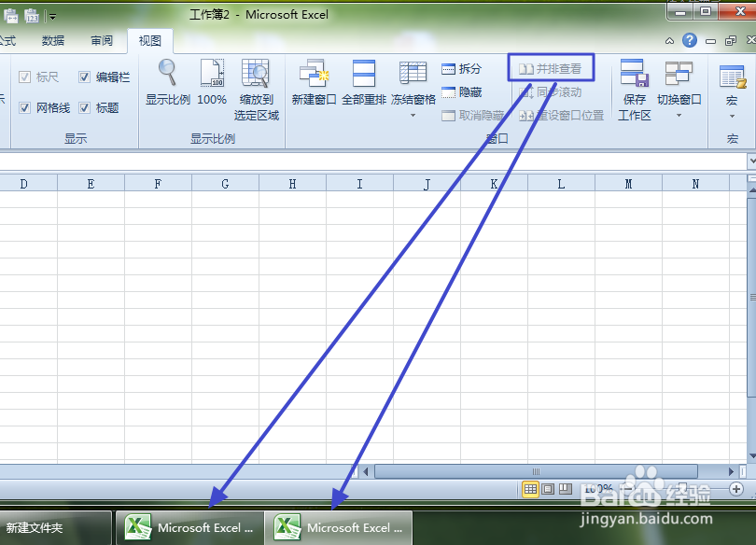Image resolution: width=756 pixels, height=545 pixels.
Task: Select column I header
Action: click(359, 184)
